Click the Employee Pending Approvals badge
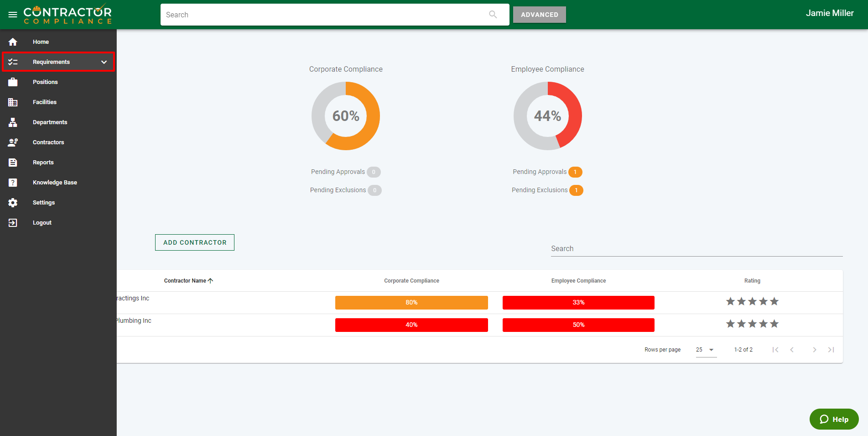The height and width of the screenshot is (436, 868). click(x=575, y=172)
